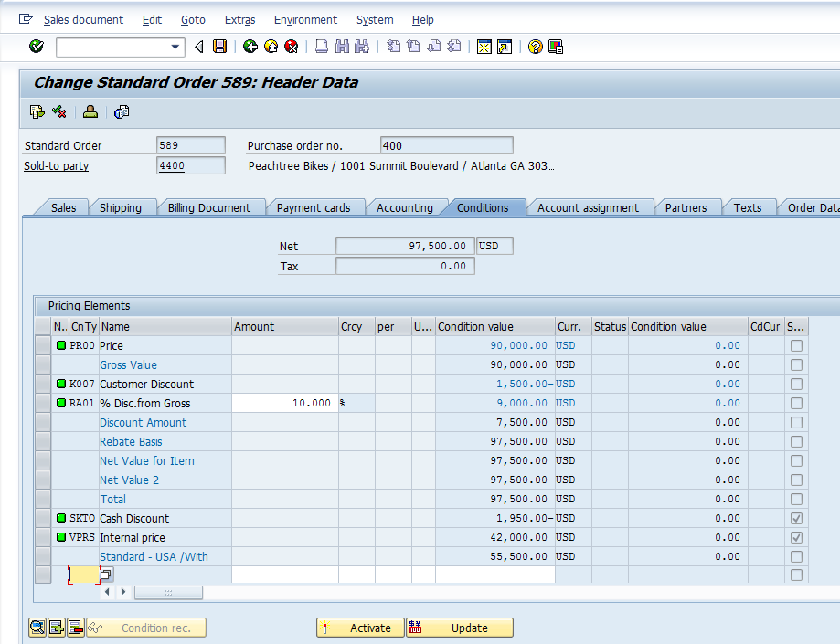
Task: Select the K007 Customer Discount row selector
Action: [43, 385]
